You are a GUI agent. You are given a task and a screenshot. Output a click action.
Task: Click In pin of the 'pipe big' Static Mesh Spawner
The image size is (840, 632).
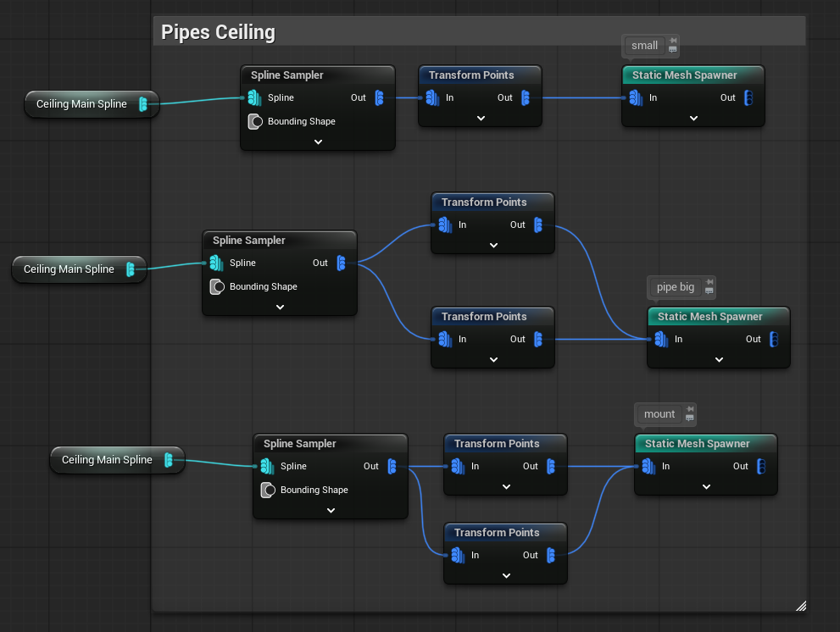point(661,339)
